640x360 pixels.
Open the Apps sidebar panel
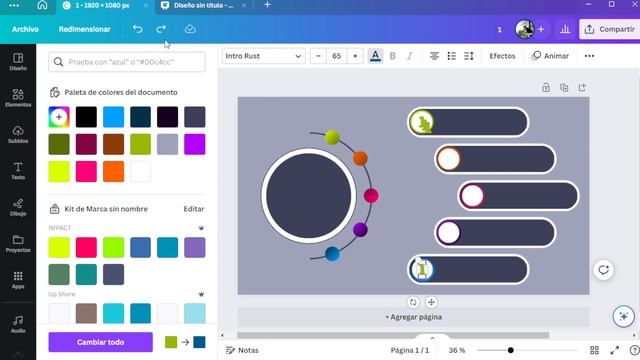point(18,280)
